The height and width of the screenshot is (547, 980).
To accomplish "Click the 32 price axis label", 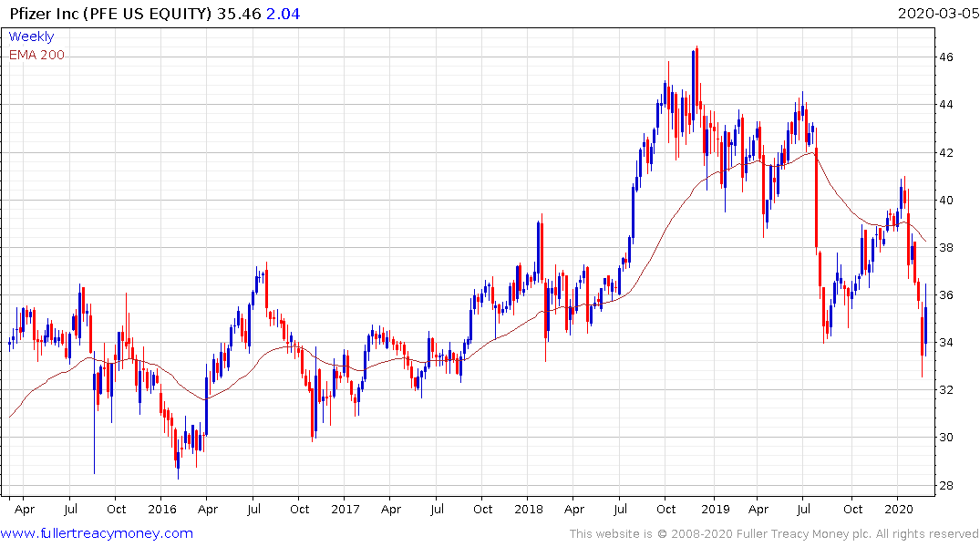I will click(945, 390).
